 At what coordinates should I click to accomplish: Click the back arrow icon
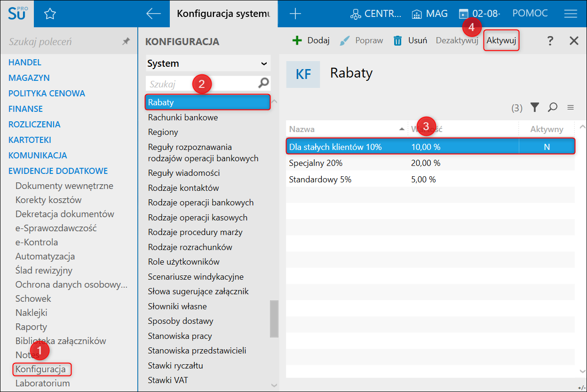(153, 14)
